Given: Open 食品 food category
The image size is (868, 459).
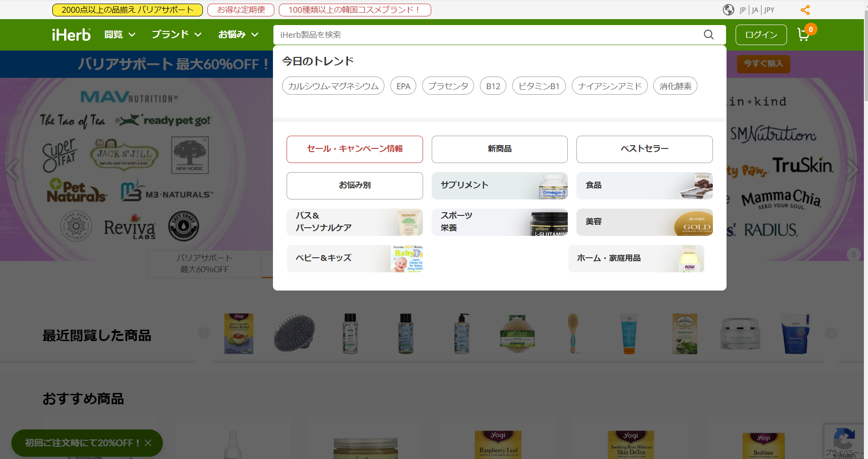Looking at the screenshot, I should [645, 185].
